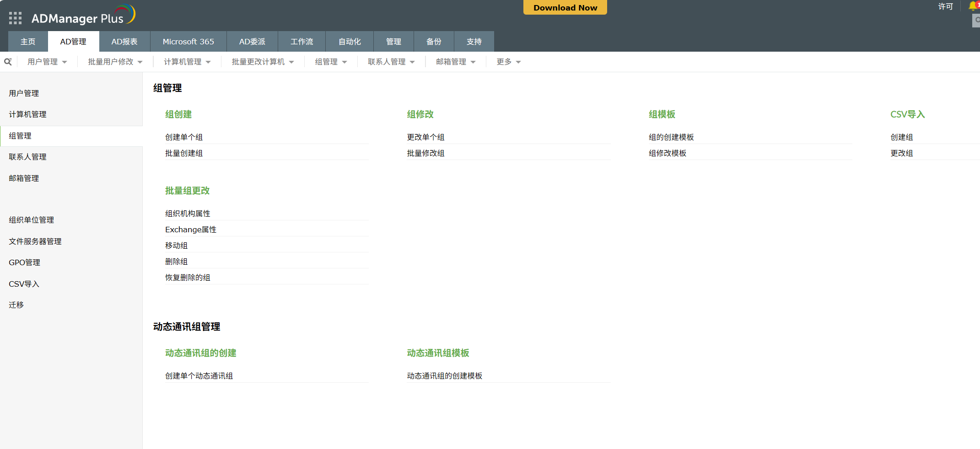Open the Microsoft 365 tab
The width and height of the screenshot is (980, 449).
tap(188, 41)
